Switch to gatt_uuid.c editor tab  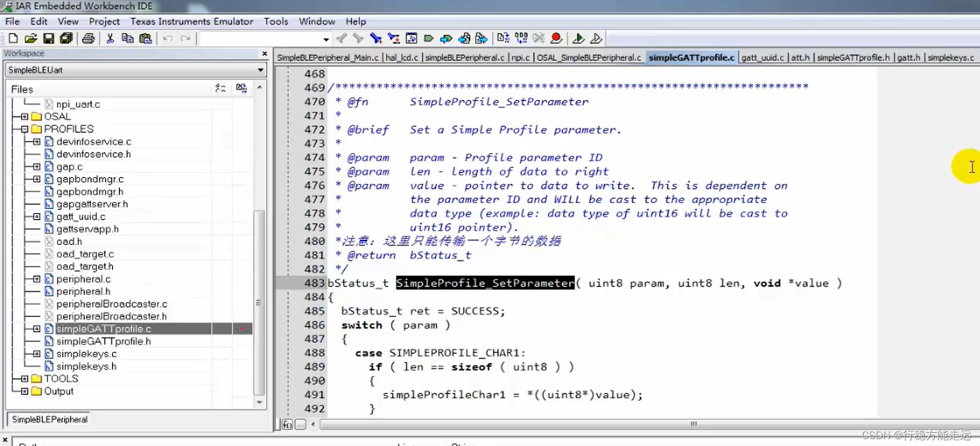(x=762, y=58)
